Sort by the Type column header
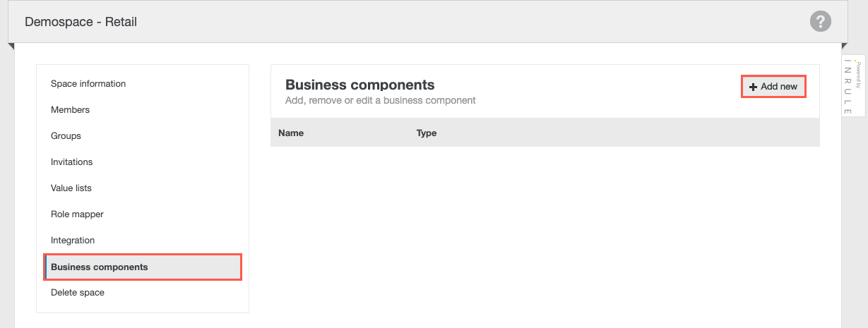The image size is (868, 328). pyautogui.click(x=427, y=133)
